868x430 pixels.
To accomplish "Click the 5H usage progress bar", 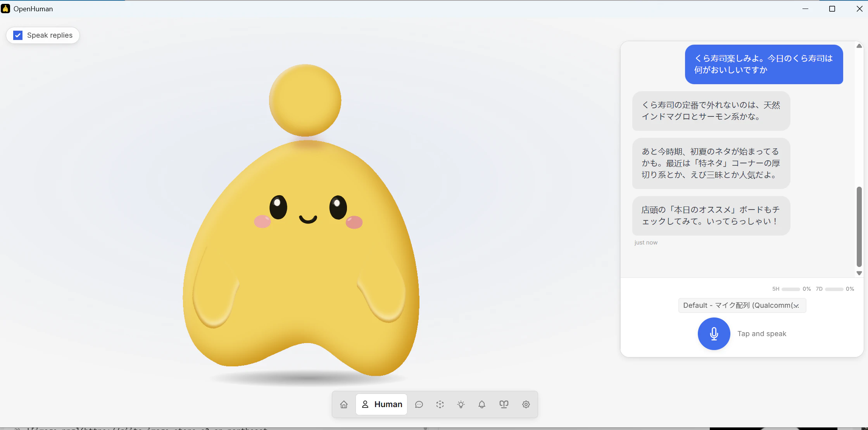I will click(x=791, y=289).
